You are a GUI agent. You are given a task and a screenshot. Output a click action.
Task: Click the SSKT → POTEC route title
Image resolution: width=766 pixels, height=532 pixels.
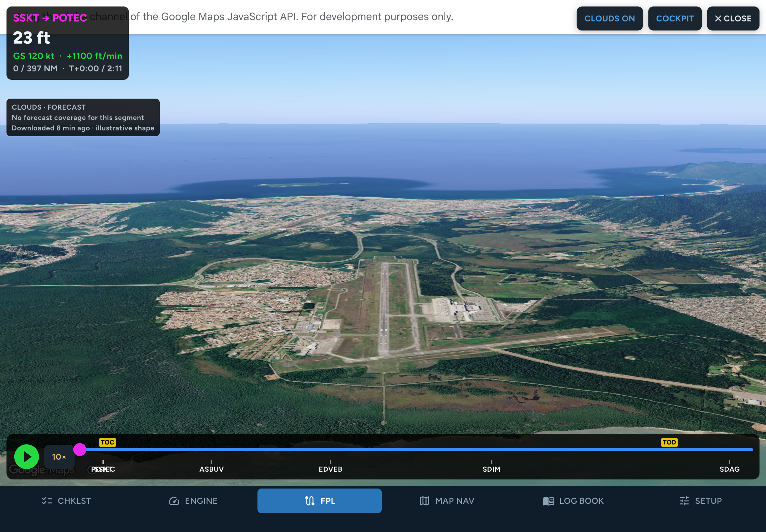50,18
